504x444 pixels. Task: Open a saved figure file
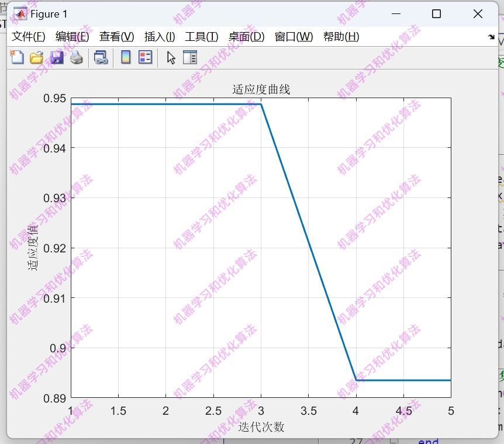[x=36, y=57]
